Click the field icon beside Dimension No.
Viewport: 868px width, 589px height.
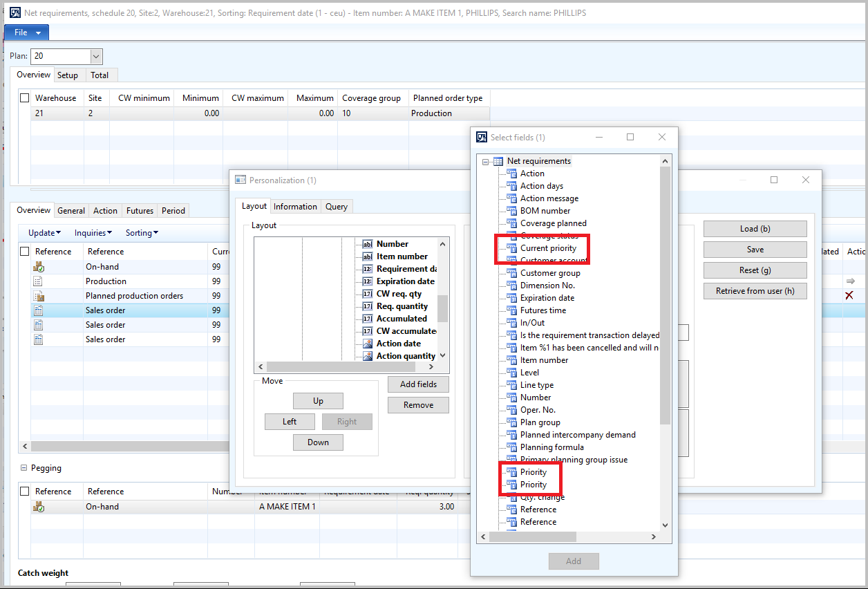click(x=512, y=286)
